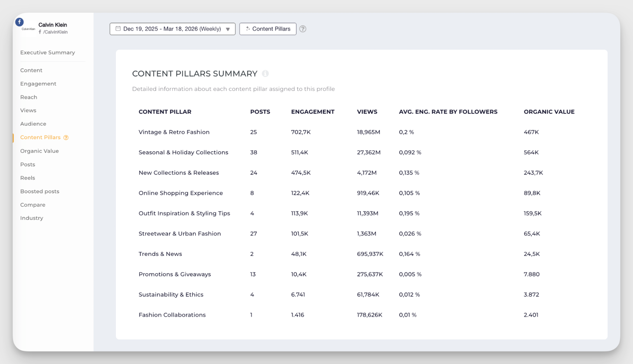Go to the Reels section
633x364 pixels.
[28, 178]
